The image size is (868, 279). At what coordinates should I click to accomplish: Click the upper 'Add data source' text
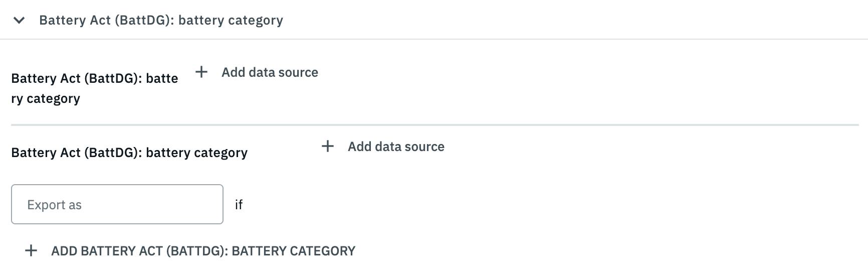pos(270,72)
